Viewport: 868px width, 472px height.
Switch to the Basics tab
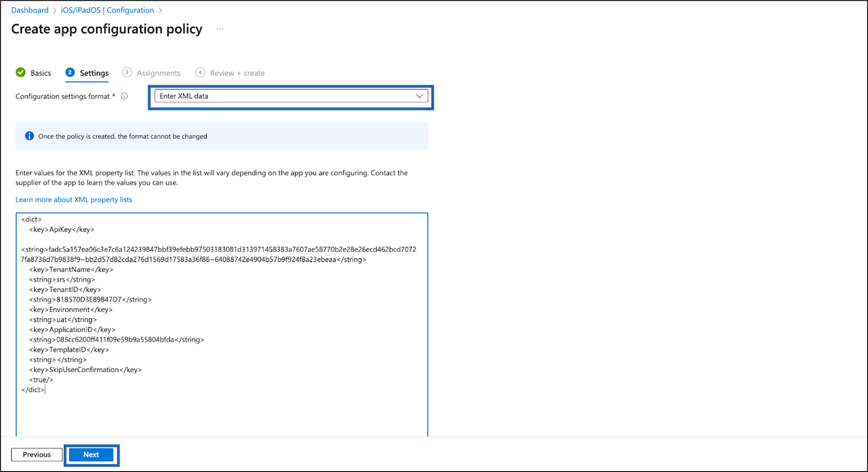click(41, 73)
